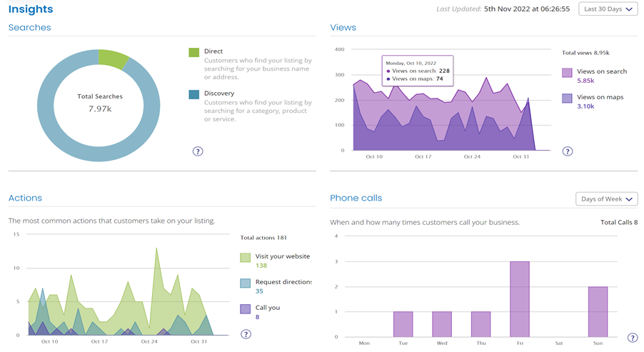This screenshot has height=352, width=644.
Task: Click the Tuesday bar in Phone calls chart
Action: click(403, 324)
